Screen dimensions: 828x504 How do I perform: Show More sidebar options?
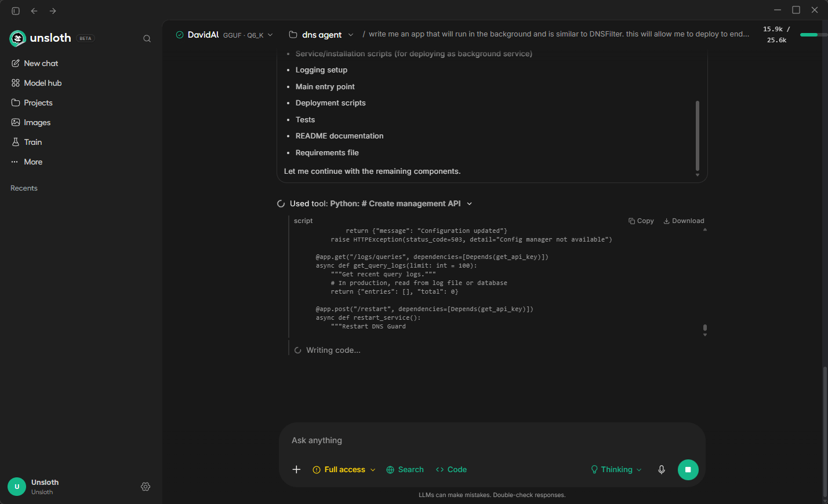click(27, 162)
